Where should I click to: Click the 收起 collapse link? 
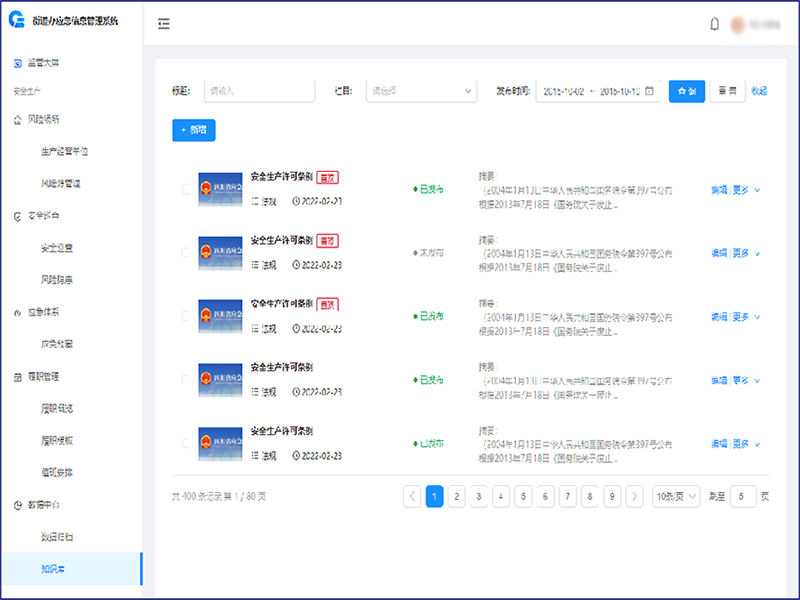[x=759, y=91]
